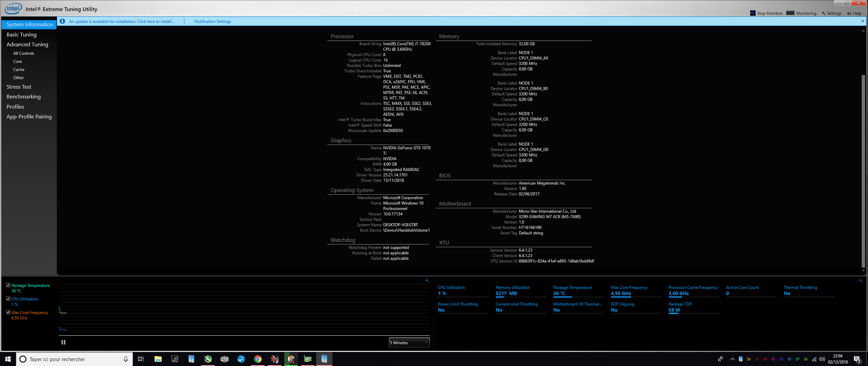Click the X299 GAMING M7 ACK model text
Screen dimensions: 868x366
550,217
